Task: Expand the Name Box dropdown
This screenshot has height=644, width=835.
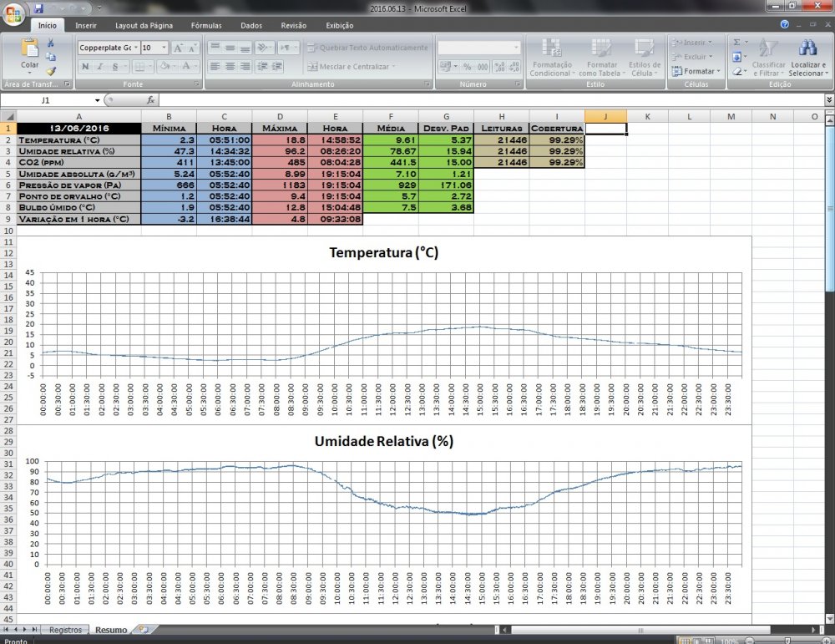Action: (97, 100)
